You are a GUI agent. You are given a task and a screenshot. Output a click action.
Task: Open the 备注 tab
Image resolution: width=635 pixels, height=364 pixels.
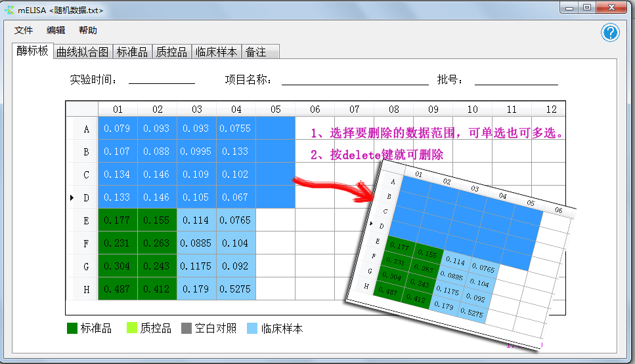[x=261, y=52]
